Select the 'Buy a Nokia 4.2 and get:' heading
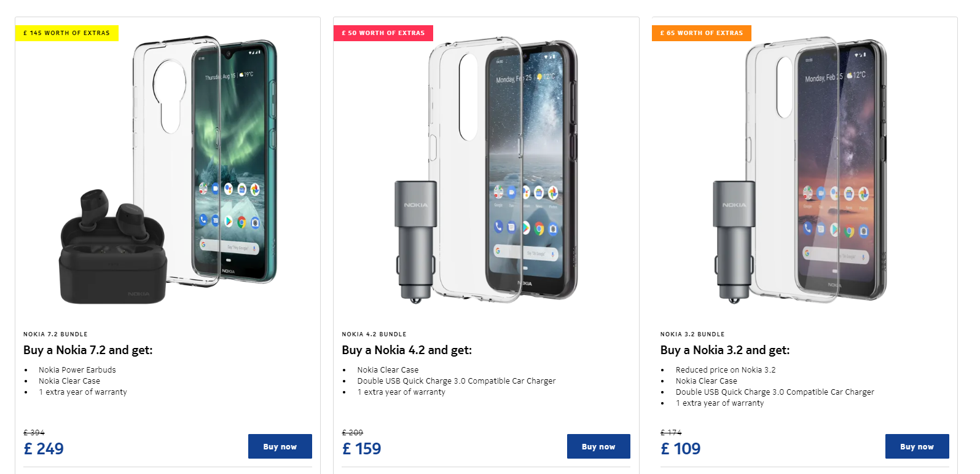Screen dimensions: 980x474 tap(407, 350)
